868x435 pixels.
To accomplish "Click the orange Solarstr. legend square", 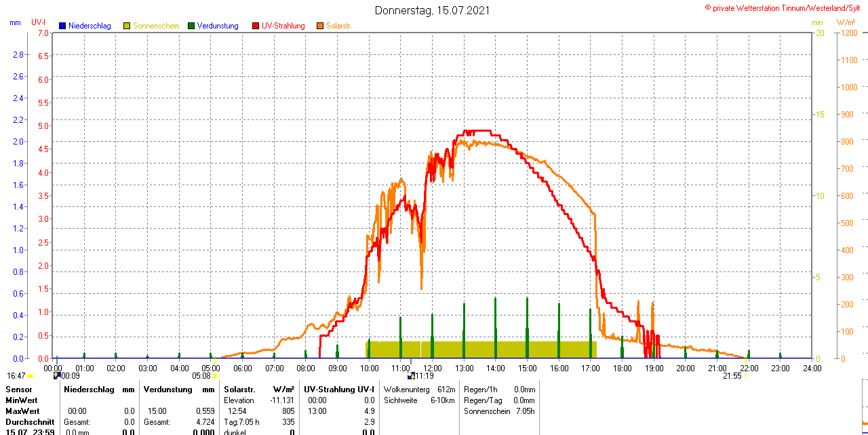I will pos(320,26).
